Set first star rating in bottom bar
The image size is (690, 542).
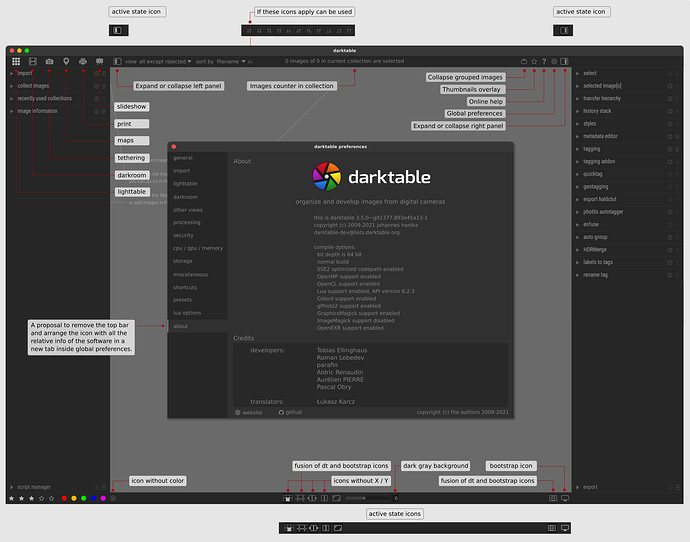(12, 498)
